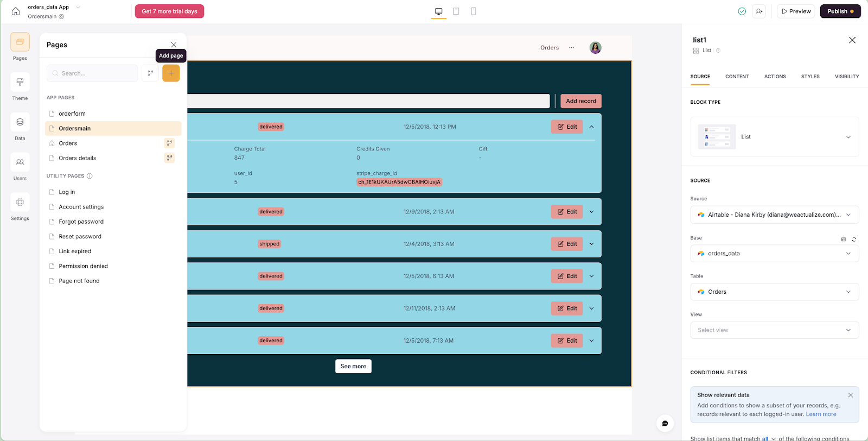The width and height of the screenshot is (868, 441).
Task: Open the Pages sidebar panel
Action: [20, 42]
